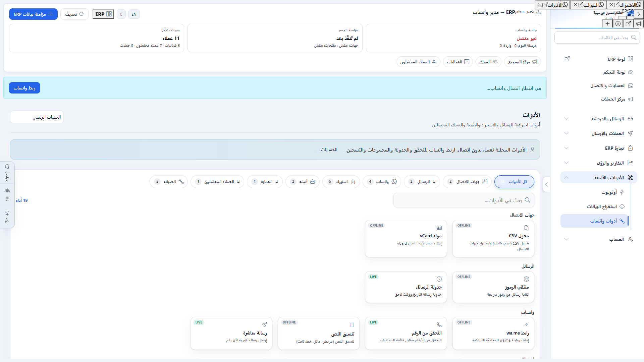Collapse الأدوات والأتمتة sidebar section
644x362 pixels.
pos(599,178)
